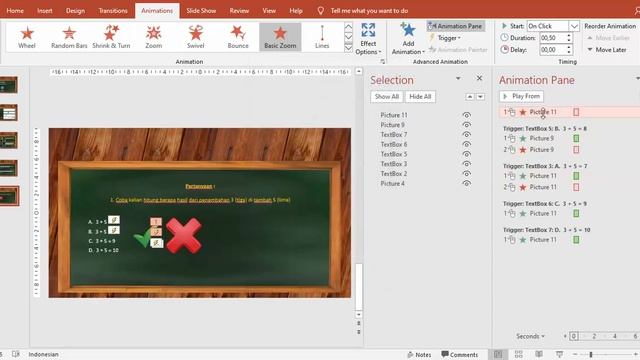This screenshot has width=640, height=360.
Task: Switch to the Review tab
Action: (239, 11)
